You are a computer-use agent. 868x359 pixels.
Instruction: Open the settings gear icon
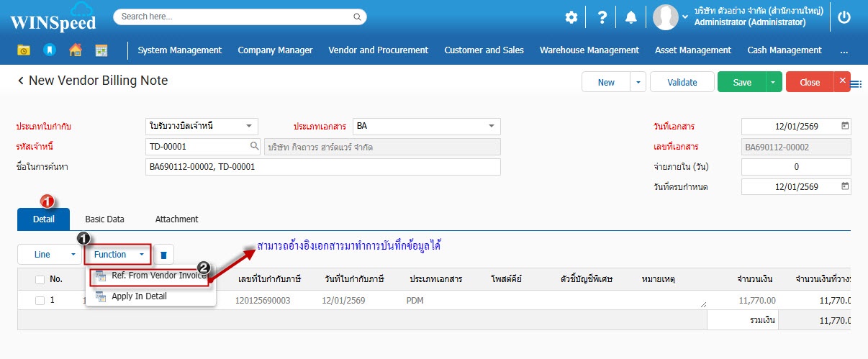pyautogui.click(x=571, y=17)
